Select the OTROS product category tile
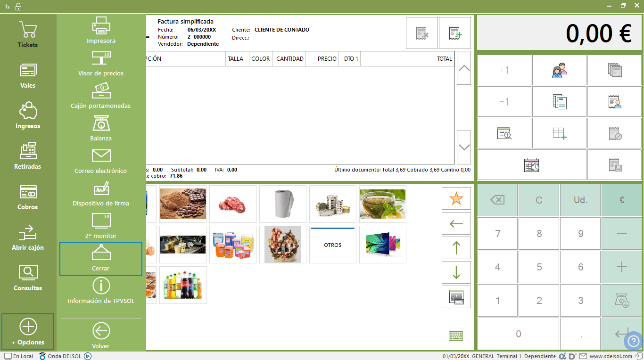This screenshot has height=360, width=644. coord(333,245)
